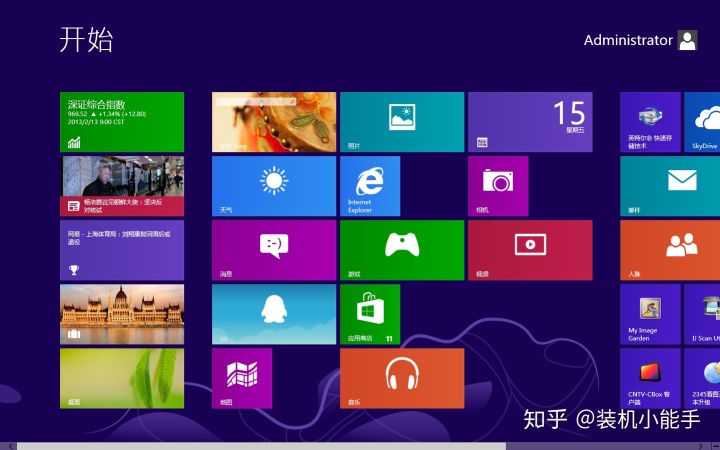Open the 邮件 mail tile

click(x=670, y=186)
